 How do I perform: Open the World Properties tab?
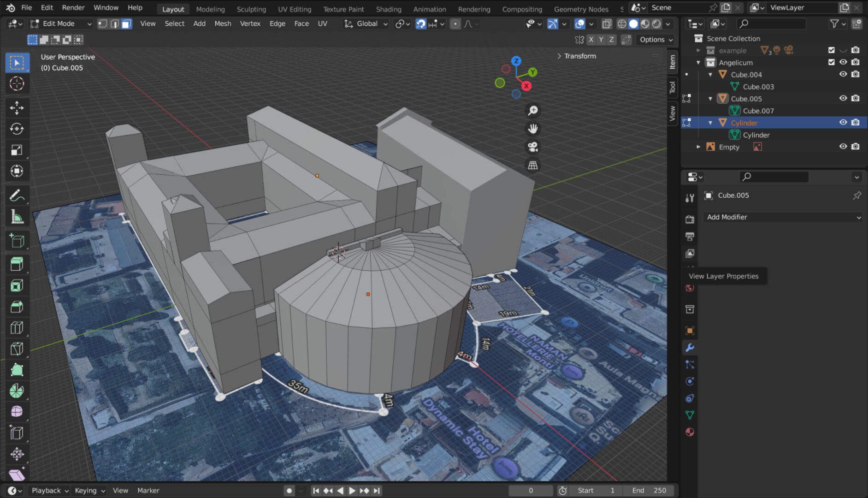point(690,287)
